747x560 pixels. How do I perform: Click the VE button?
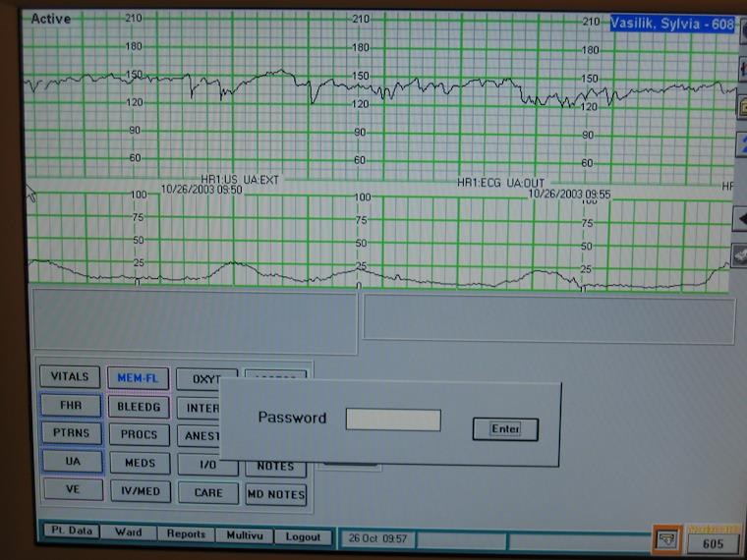(x=70, y=489)
